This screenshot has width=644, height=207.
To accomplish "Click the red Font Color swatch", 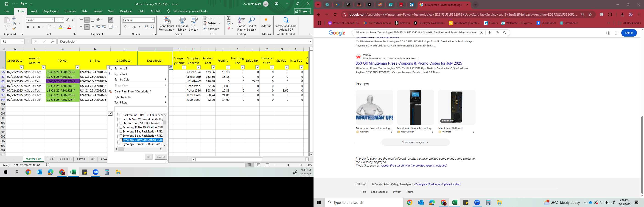I will pyautogui.click(x=70, y=27).
